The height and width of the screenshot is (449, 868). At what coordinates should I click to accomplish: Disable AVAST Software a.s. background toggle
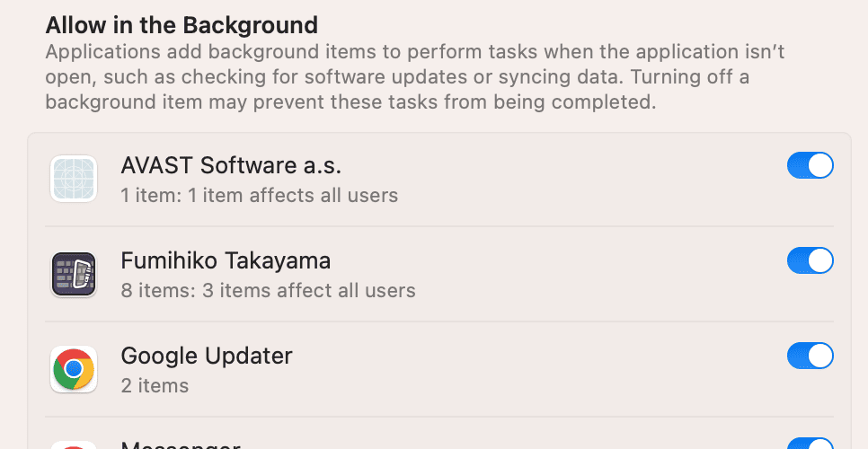(x=810, y=166)
